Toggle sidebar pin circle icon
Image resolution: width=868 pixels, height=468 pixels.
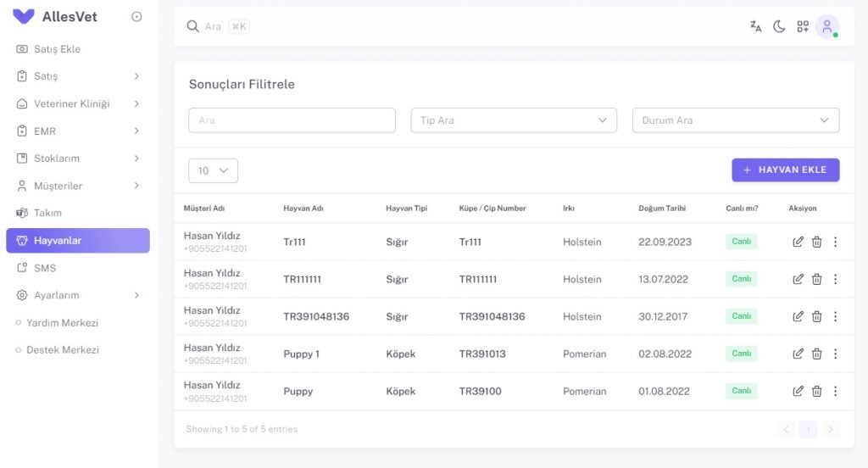(x=136, y=17)
